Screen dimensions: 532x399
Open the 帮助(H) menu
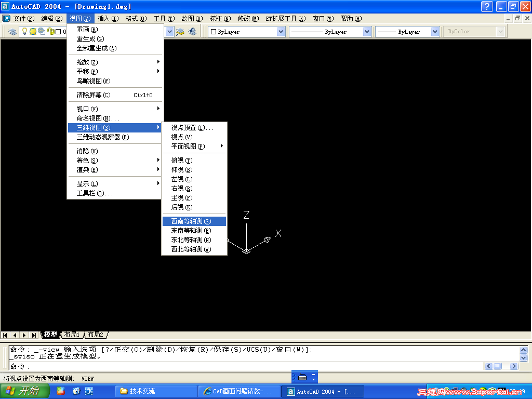coord(351,19)
